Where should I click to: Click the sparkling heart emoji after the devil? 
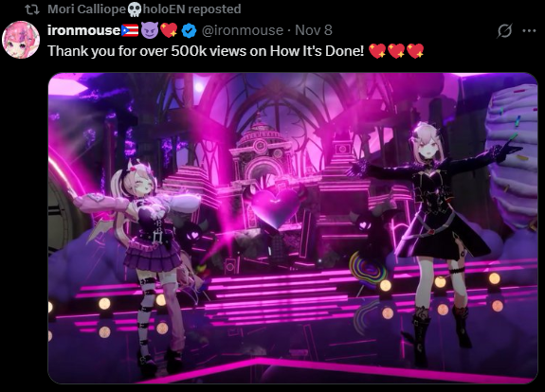[x=169, y=30]
